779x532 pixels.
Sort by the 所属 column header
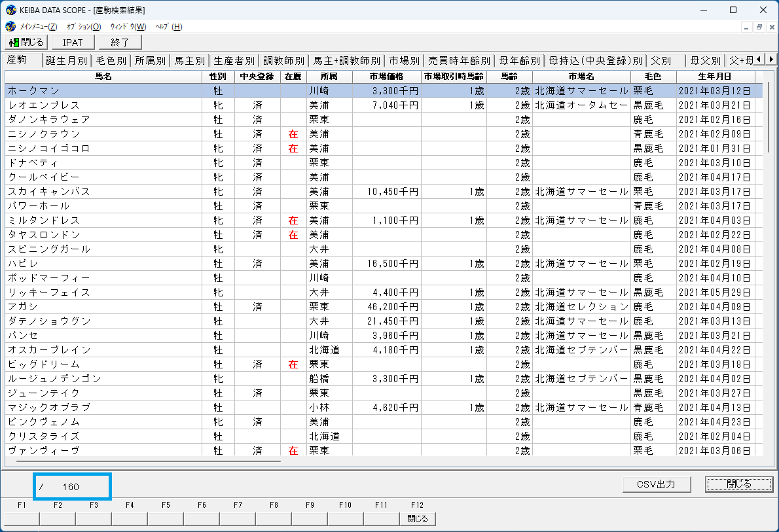click(329, 77)
